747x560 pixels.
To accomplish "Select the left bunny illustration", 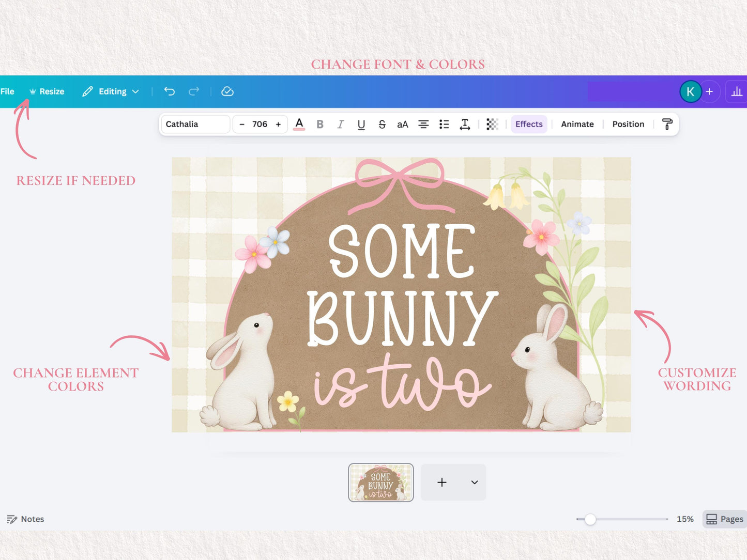I will coord(239,371).
